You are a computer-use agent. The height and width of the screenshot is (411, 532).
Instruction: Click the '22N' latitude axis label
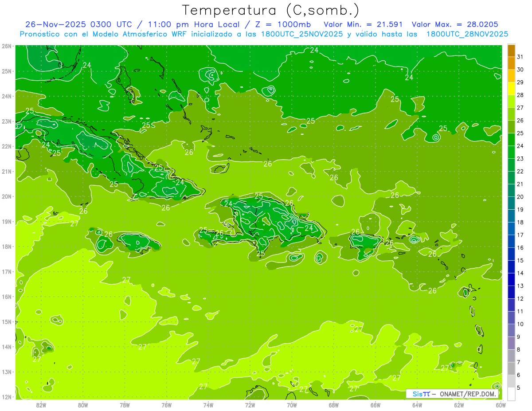7,146
